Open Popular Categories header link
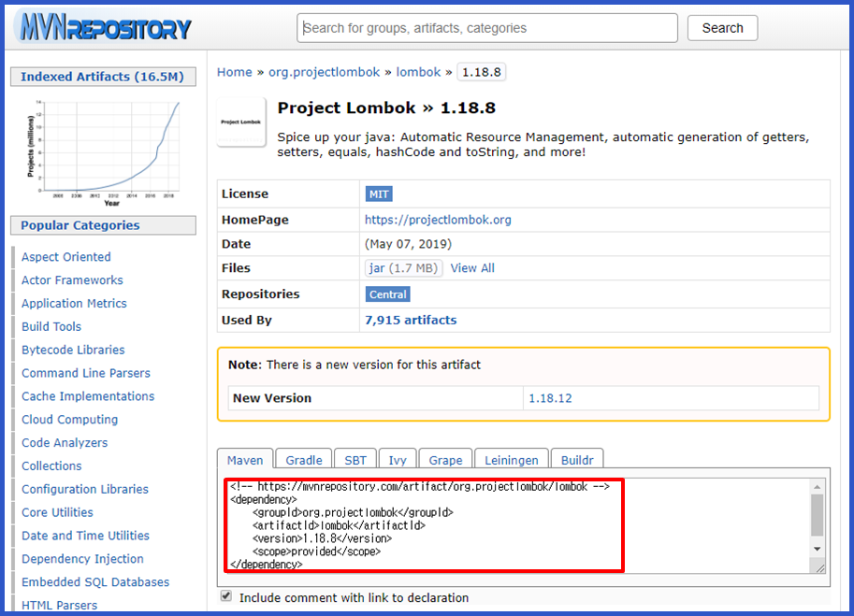Viewport: 854px width, 616px height. coord(80,225)
